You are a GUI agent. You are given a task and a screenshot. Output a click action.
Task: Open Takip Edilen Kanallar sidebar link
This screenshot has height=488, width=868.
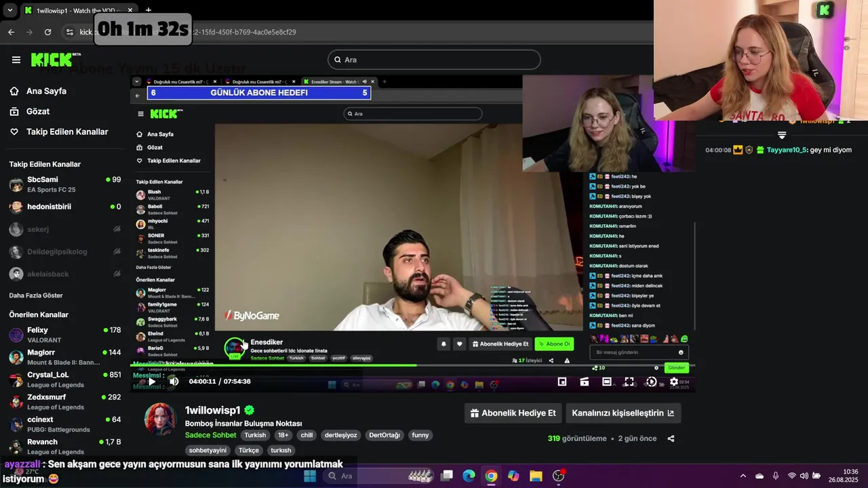click(67, 131)
